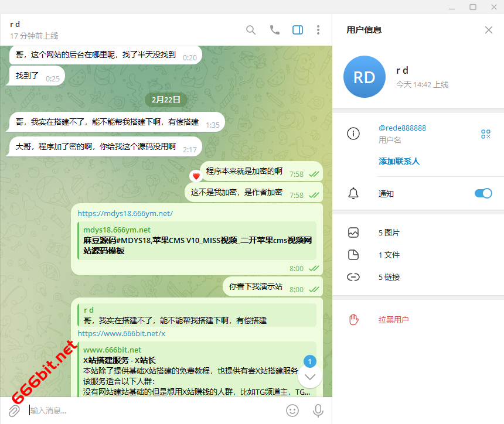The height and width of the screenshot is (424, 504).
Task: Click the info icon beside username
Action: pos(353,134)
